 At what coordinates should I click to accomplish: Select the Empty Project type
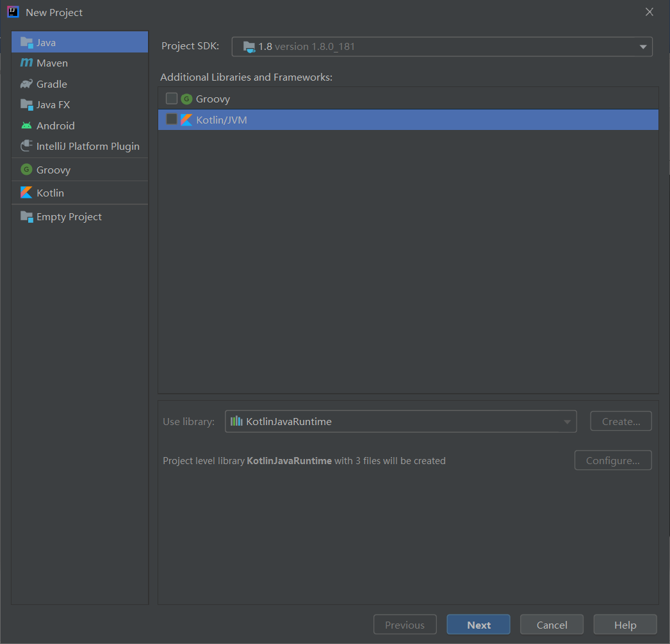coord(80,216)
